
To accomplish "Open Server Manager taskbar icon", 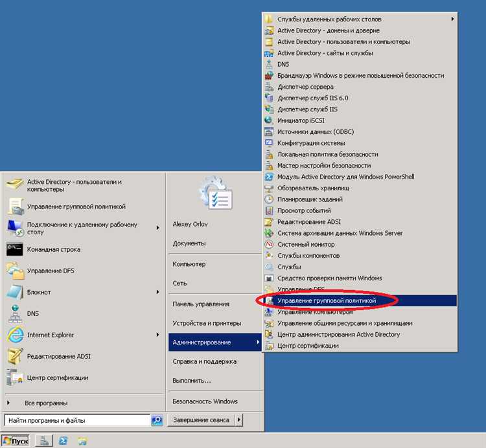I will pyautogui.click(x=43, y=441).
